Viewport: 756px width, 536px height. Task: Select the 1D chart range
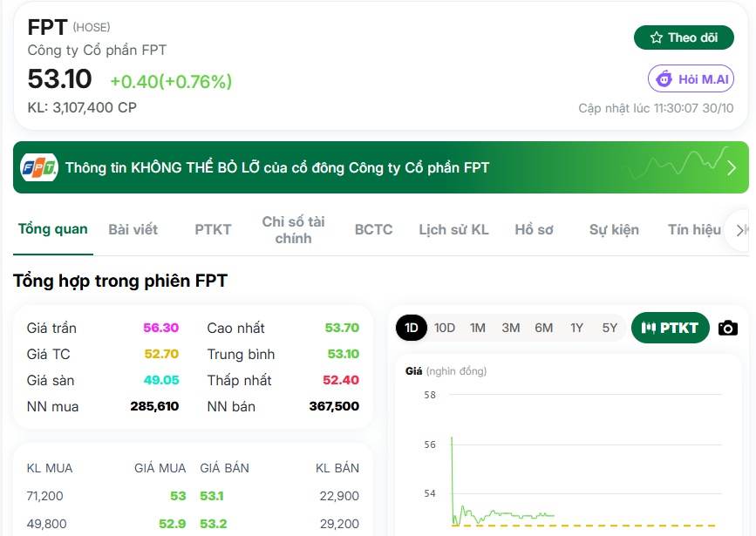coord(412,328)
